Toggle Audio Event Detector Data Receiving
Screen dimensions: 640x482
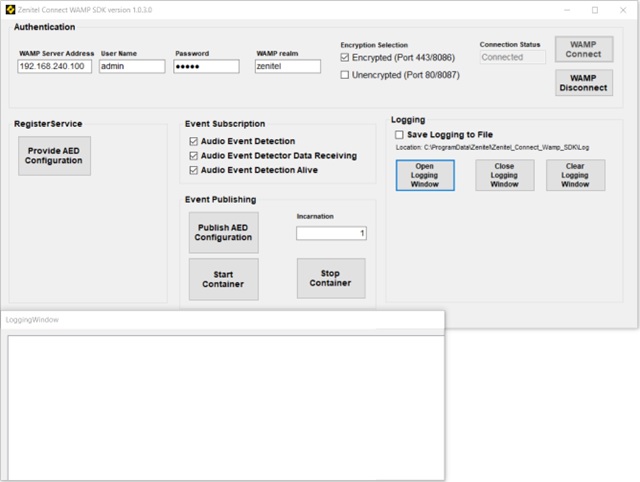[x=194, y=155]
